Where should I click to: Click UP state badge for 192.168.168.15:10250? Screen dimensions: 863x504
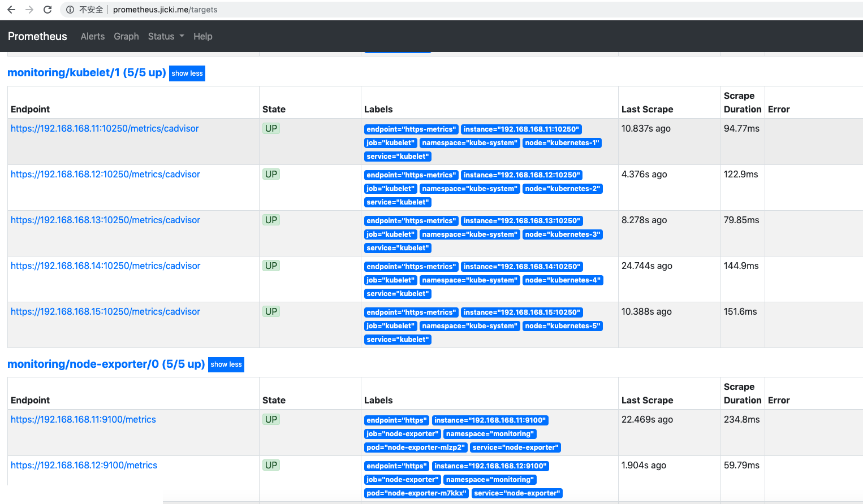pyautogui.click(x=271, y=311)
